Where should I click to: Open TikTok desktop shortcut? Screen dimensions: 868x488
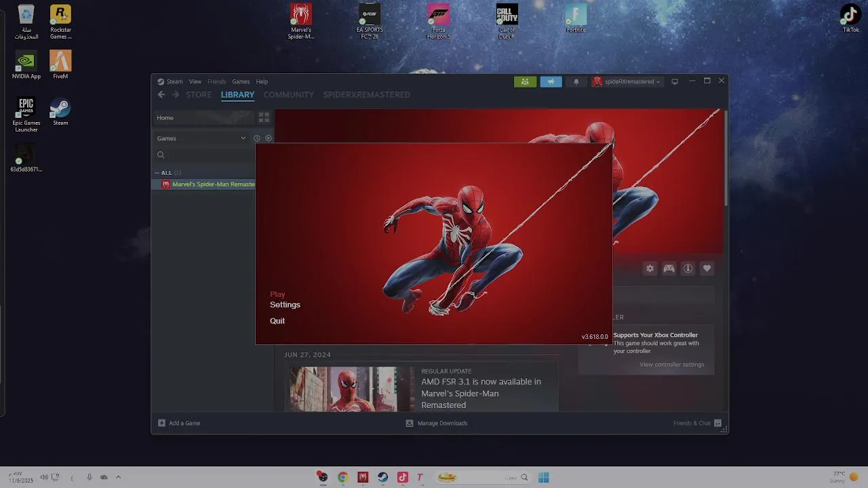pos(850,19)
